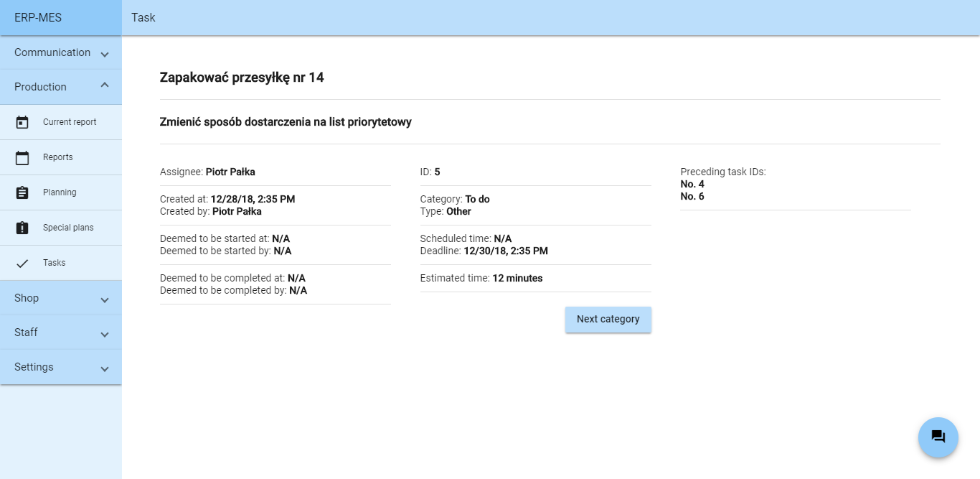
Task: Click the Current report calendar icon
Action: tap(22, 122)
